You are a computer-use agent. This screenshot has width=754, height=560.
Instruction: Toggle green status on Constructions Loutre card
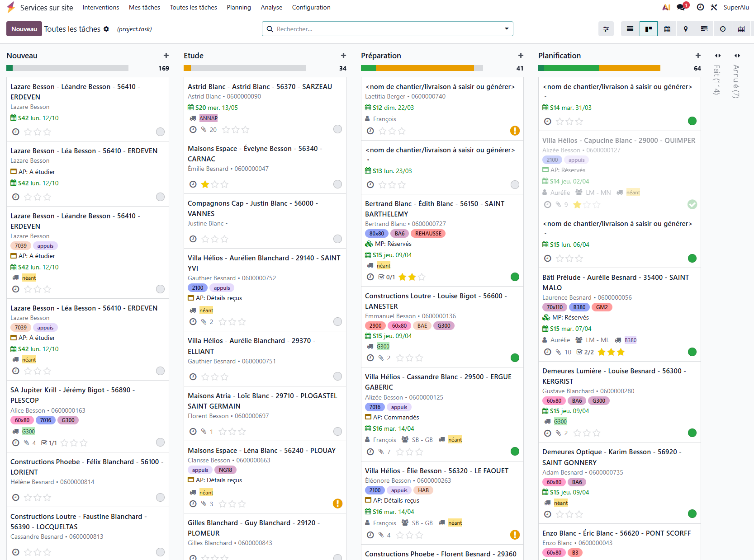(515, 358)
